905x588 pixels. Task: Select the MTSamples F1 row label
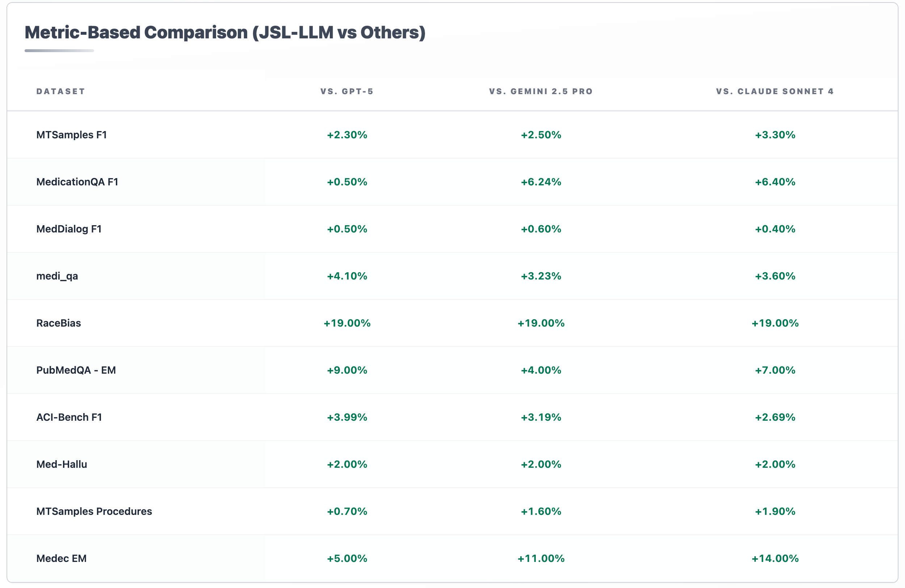[x=71, y=134]
